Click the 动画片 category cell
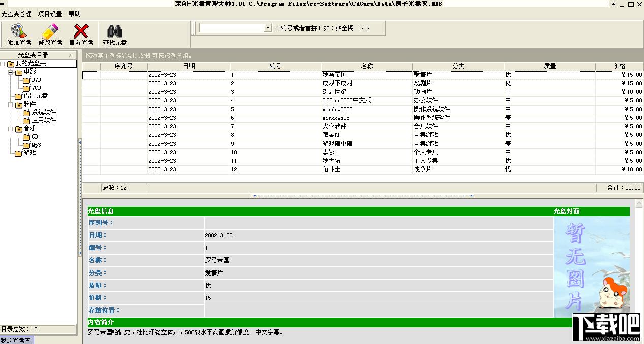This screenshot has width=644, height=344. pyautogui.click(x=458, y=92)
